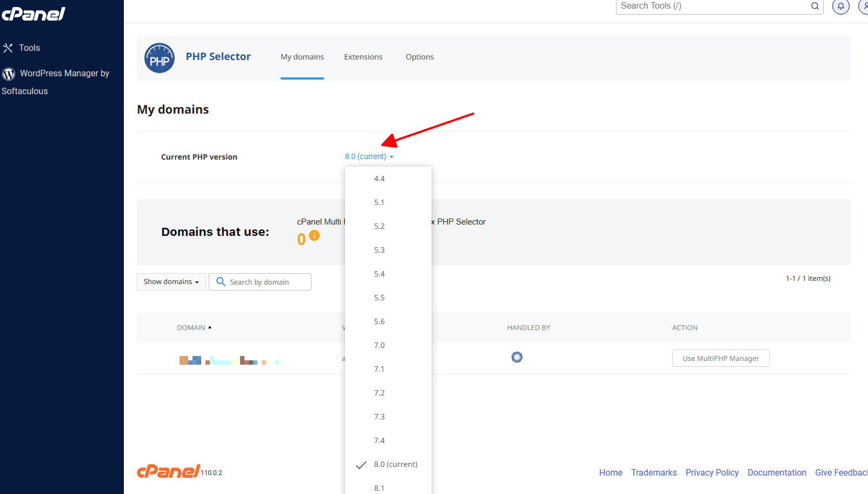Select PHP version 8.1 from the list

[x=388, y=486]
